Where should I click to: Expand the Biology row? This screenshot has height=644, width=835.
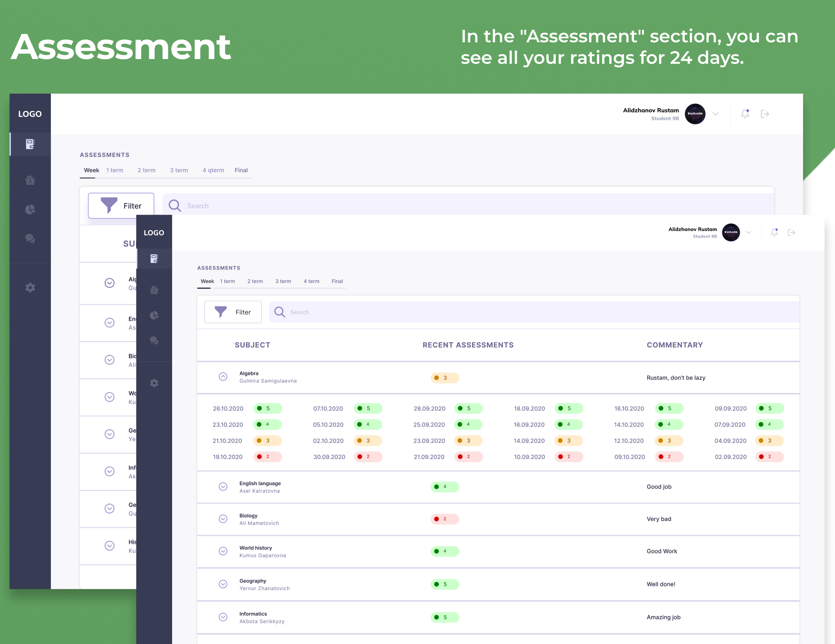coord(223,519)
